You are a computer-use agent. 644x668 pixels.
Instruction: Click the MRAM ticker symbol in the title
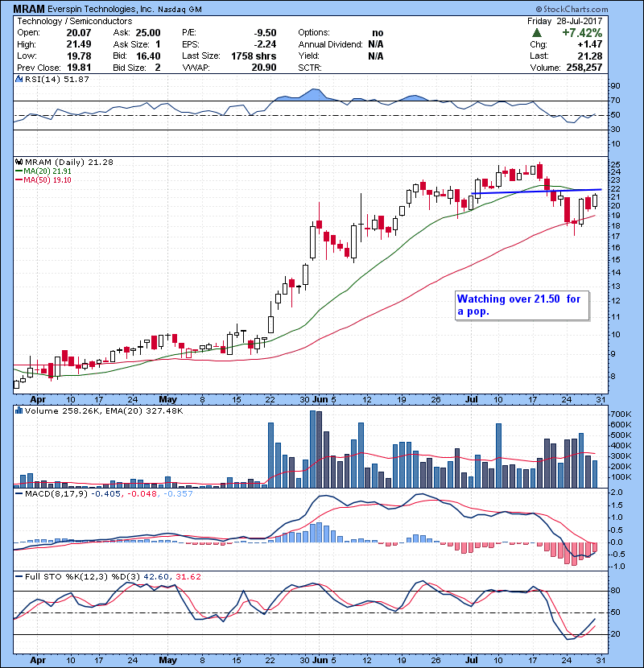pos(28,9)
